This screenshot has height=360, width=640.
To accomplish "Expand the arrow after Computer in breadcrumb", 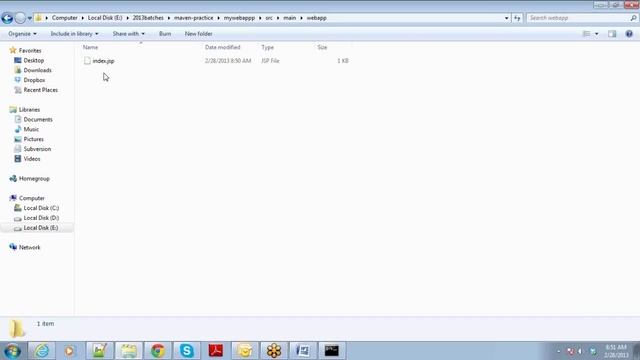I will [82, 18].
